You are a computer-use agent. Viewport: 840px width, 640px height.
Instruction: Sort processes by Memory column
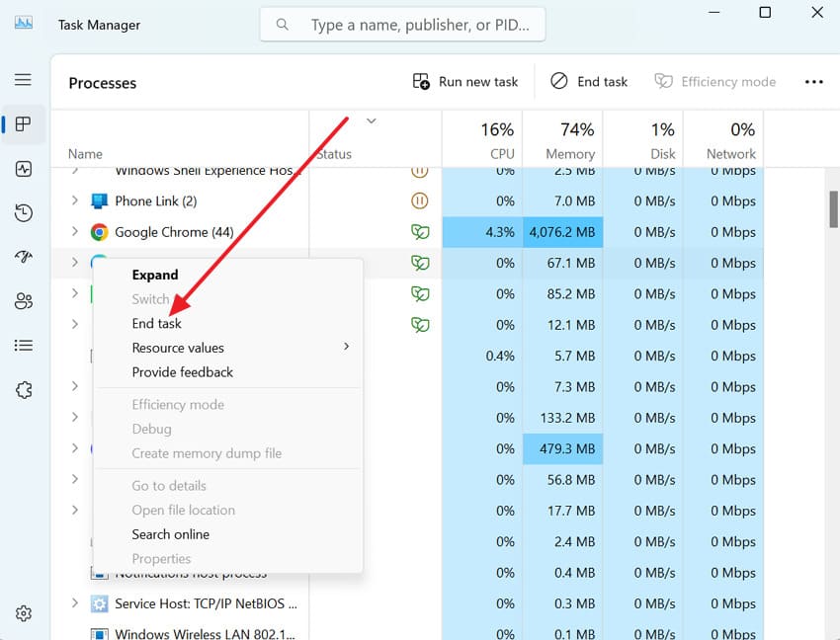click(x=561, y=140)
